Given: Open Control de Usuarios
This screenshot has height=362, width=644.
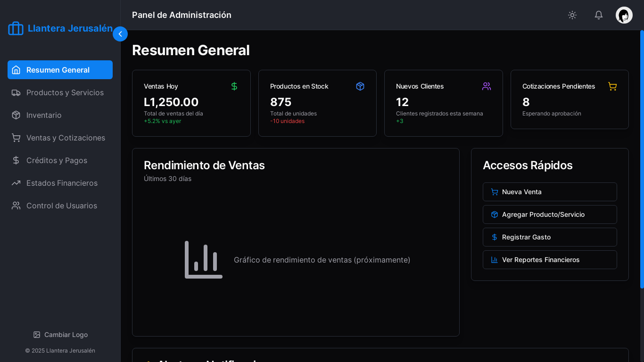Looking at the screenshot, I should [60, 206].
